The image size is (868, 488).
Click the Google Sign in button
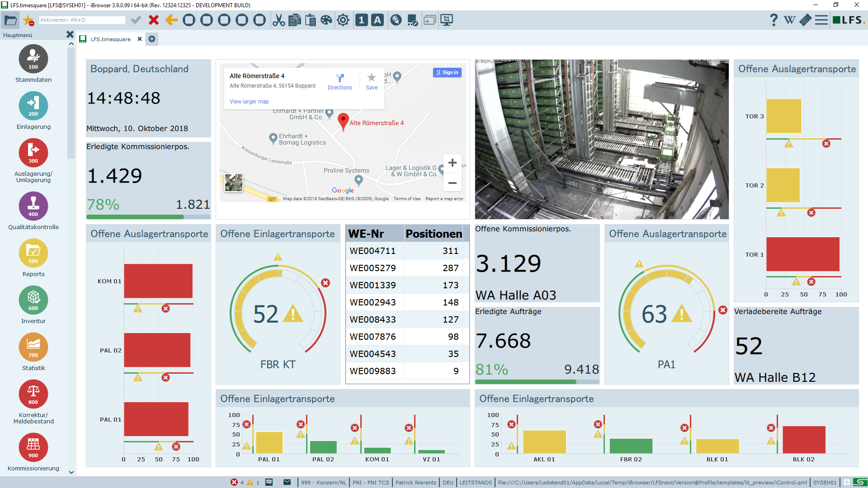coord(447,72)
